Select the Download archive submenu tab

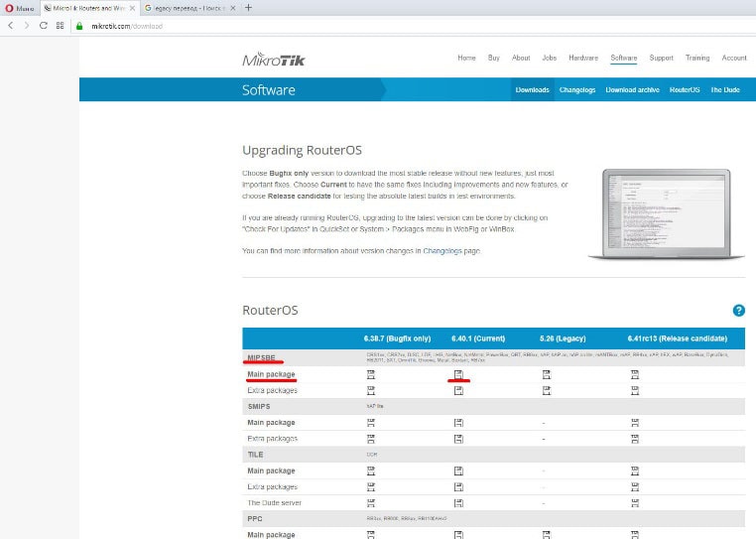click(x=633, y=89)
